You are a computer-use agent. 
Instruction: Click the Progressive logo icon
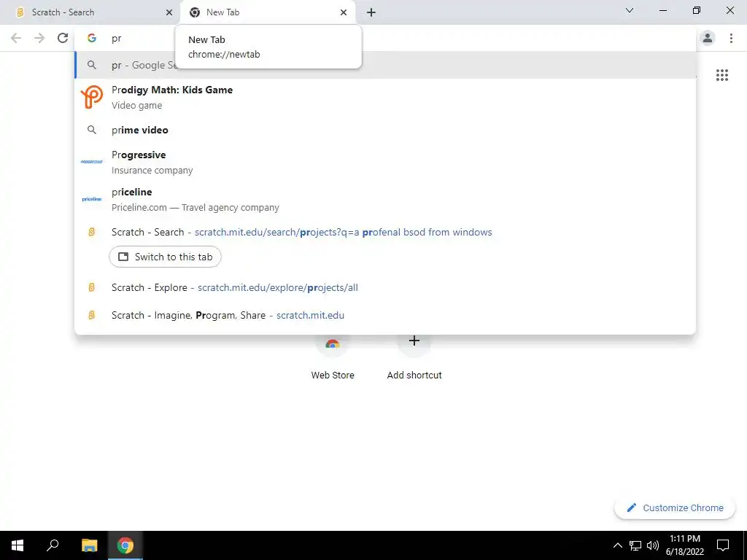click(x=92, y=162)
